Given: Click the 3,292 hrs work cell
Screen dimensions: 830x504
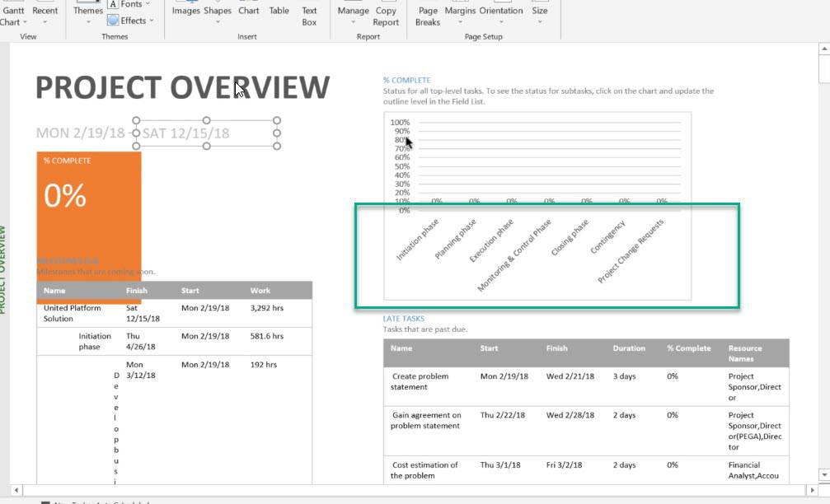Looking at the screenshot, I should point(267,308).
